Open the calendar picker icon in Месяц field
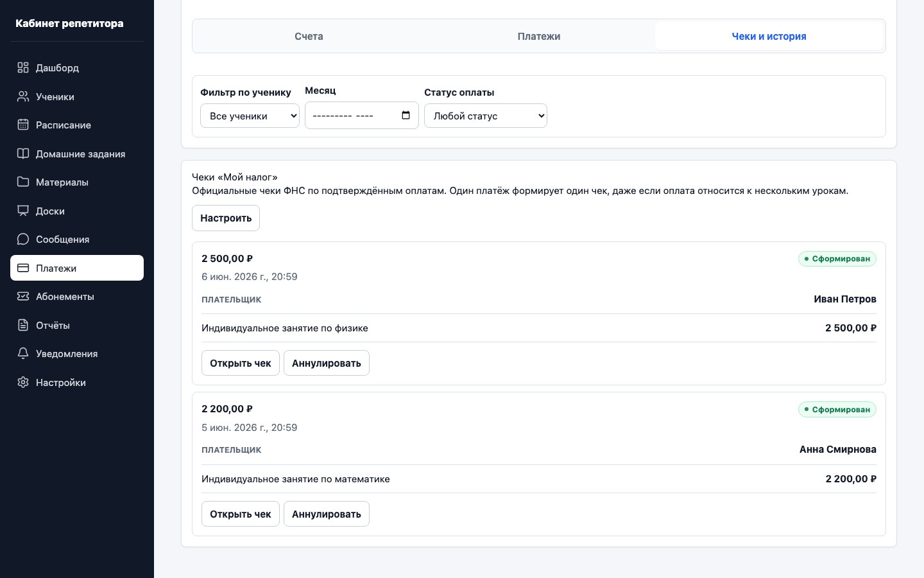This screenshot has height=578, width=924. pos(406,116)
